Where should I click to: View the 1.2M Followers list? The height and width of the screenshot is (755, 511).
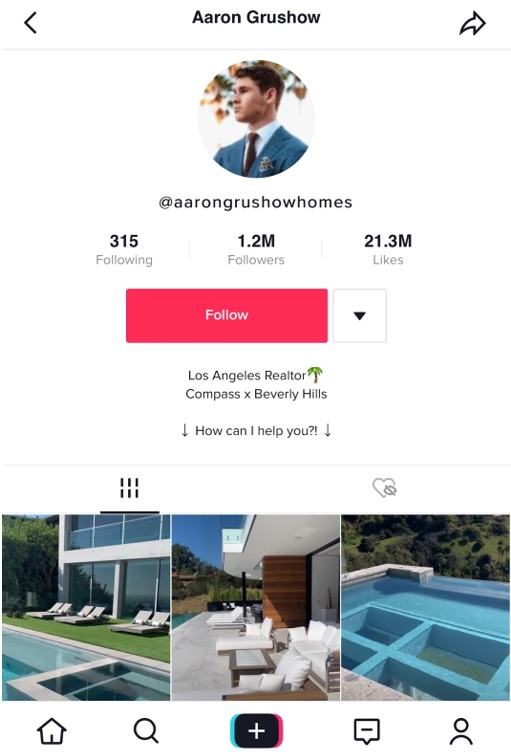(256, 249)
